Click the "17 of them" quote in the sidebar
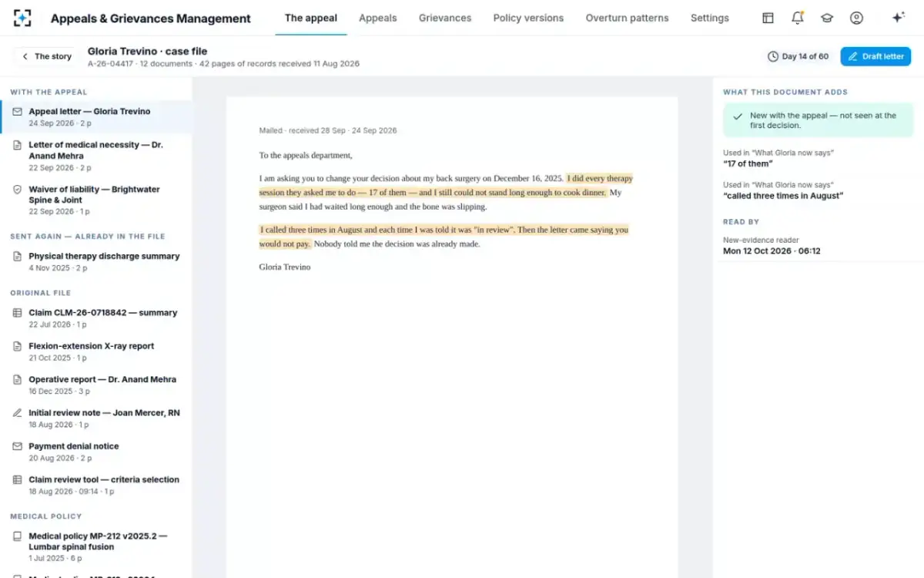Screen dimensions: 924x578 click(x=748, y=163)
